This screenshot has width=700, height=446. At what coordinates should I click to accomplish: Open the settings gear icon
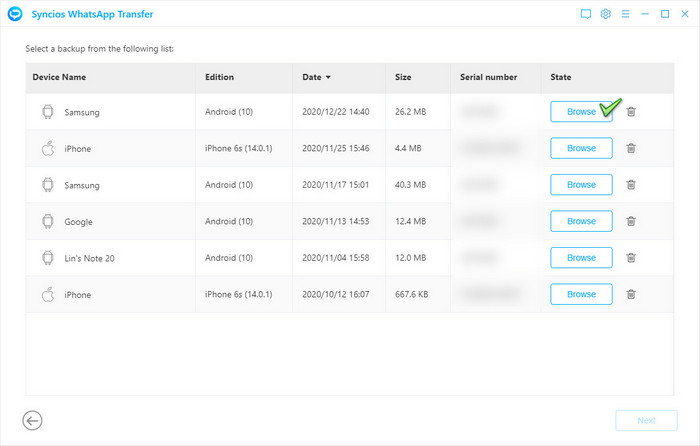(605, 14)
